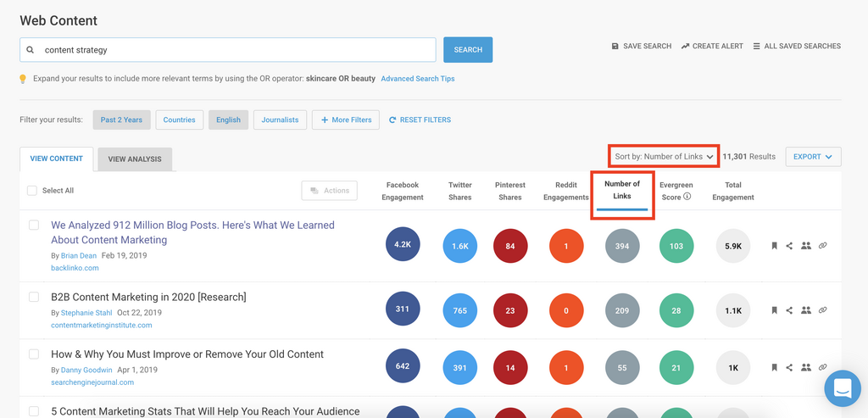Click the 394 links count circle

(622, 246)
